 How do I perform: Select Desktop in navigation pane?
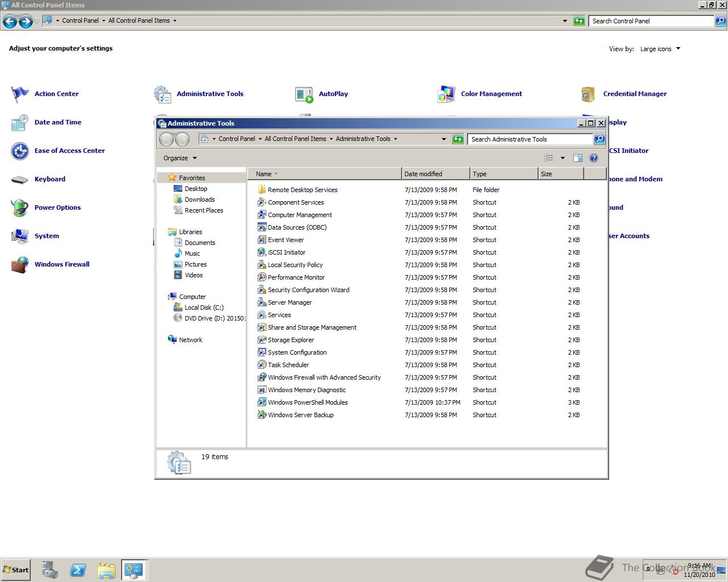coord(196,189)
